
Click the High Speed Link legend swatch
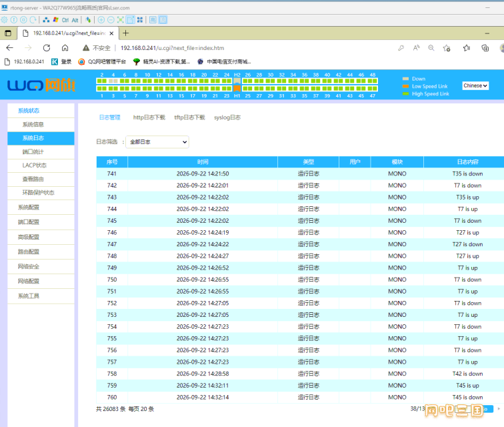pos(405,94)
